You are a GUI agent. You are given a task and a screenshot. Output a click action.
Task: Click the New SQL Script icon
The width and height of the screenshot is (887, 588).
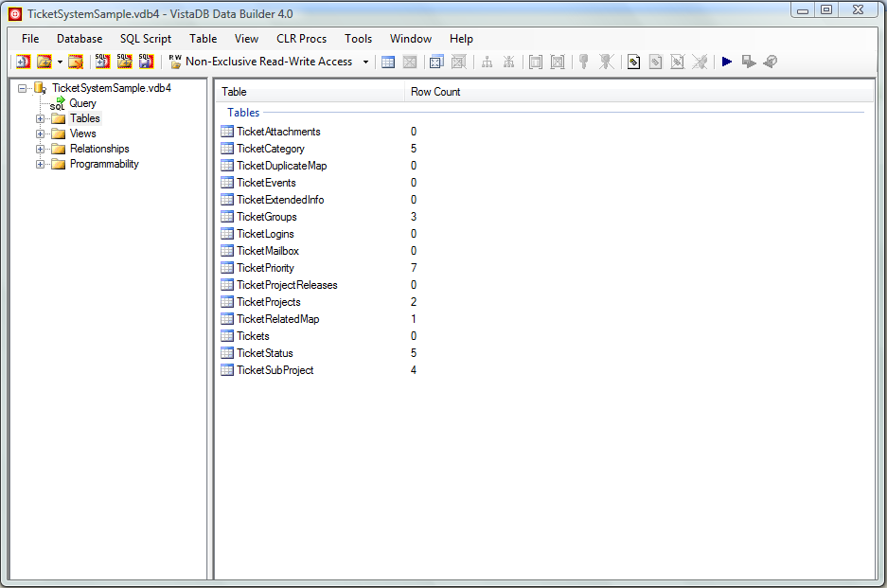(x=102, y=62)
